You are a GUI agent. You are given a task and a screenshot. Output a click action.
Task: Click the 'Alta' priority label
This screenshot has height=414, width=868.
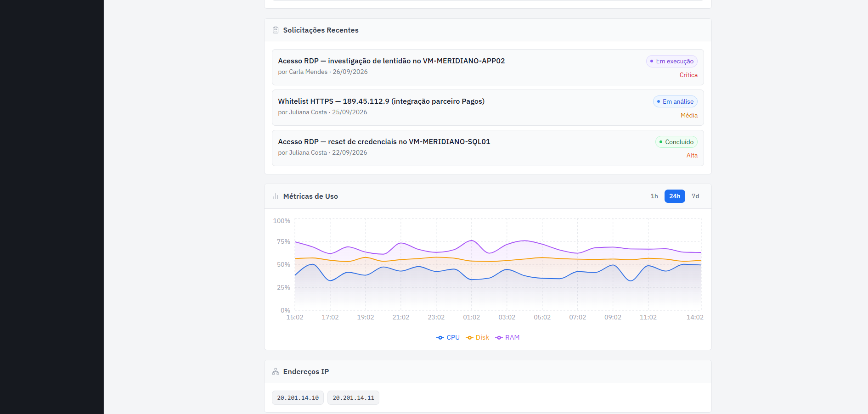(692, 156)
